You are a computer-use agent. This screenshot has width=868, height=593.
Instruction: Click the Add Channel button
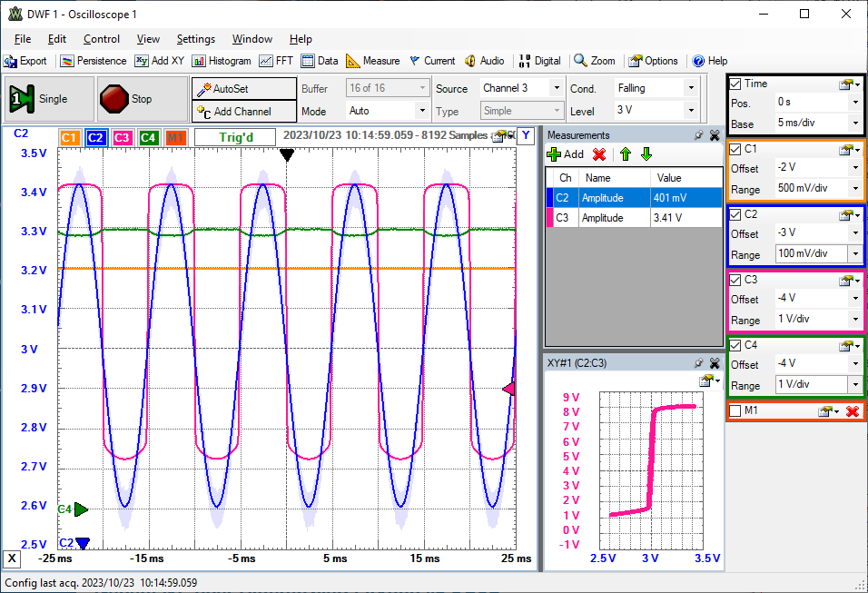(243, 112)
